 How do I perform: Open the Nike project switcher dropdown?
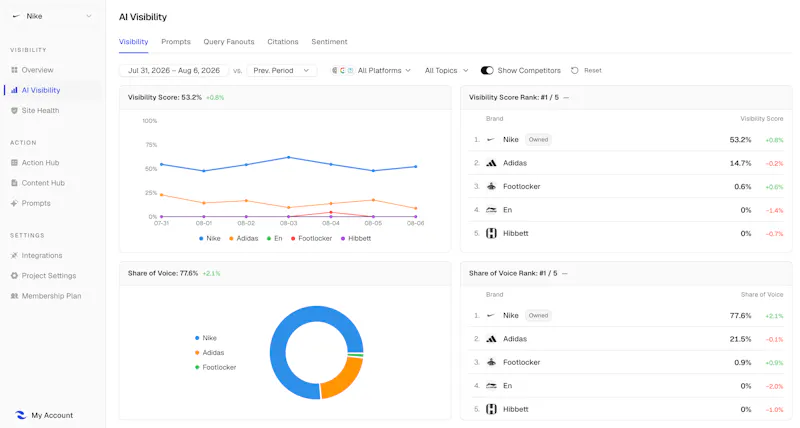point(52,16)
